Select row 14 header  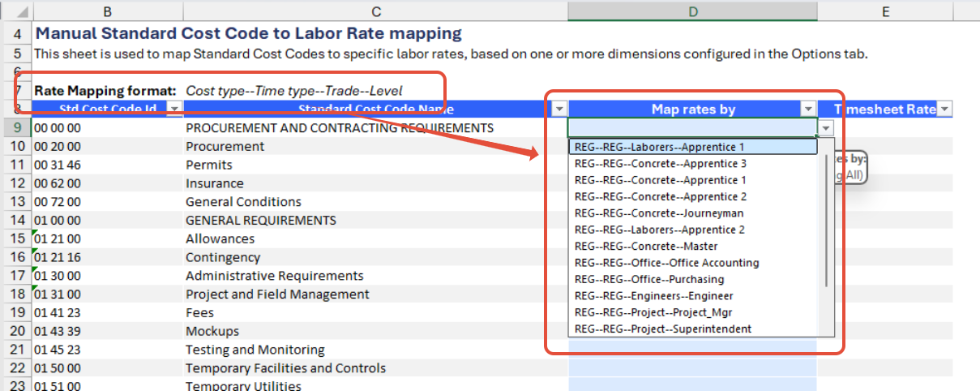point(16,221)
